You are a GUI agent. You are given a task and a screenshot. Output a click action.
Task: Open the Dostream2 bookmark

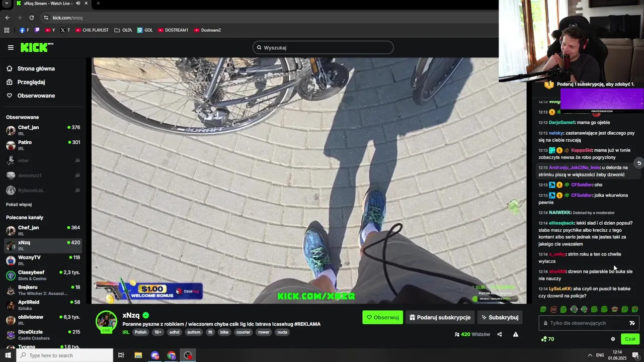[207, 30]
